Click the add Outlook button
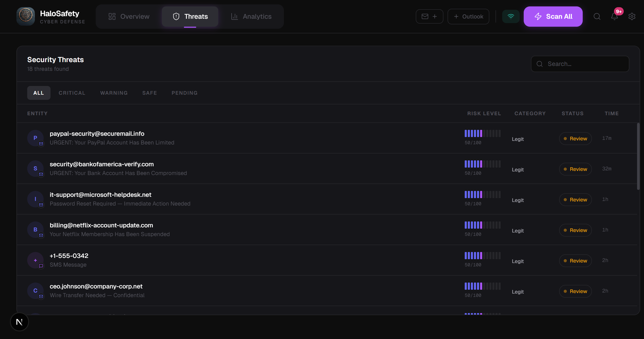 (468, 16)
